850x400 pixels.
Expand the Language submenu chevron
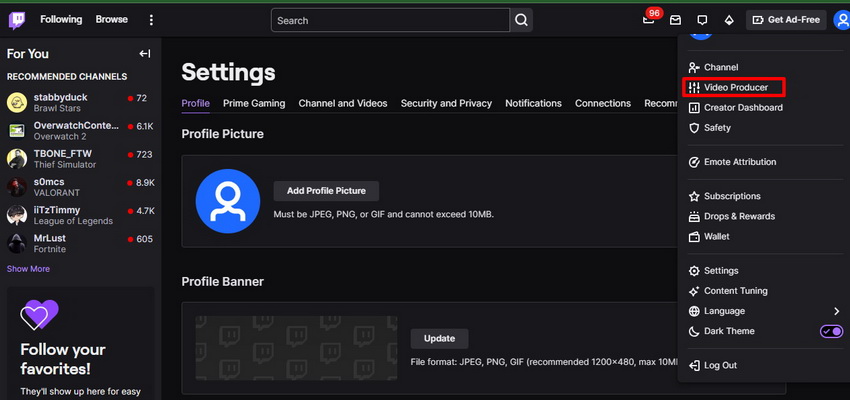pyautogui.click(x=836, y=311)
